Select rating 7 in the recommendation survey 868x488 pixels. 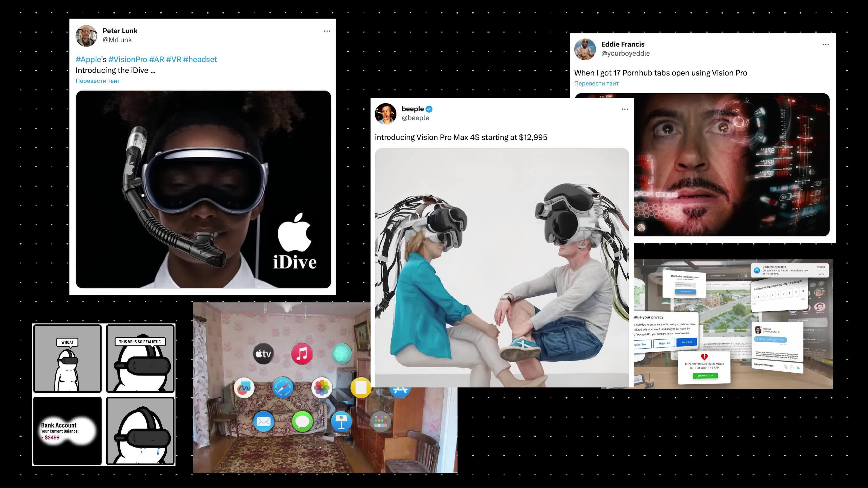pos(784,294)
